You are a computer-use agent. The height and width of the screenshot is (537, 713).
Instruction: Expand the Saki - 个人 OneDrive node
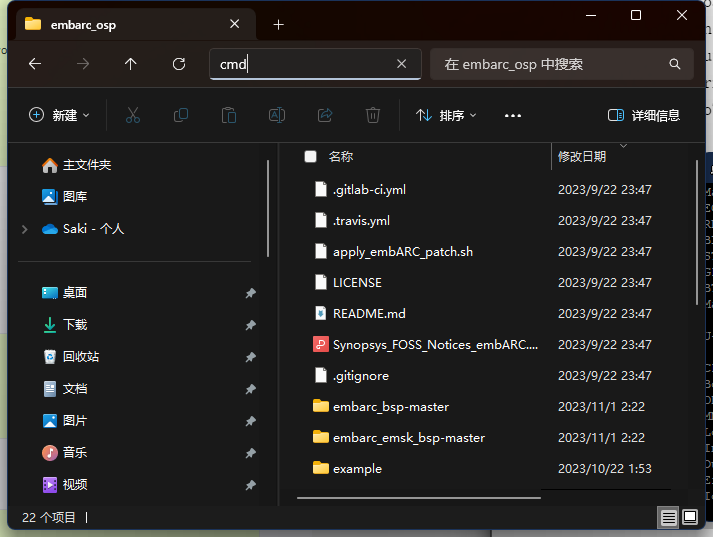24,229
